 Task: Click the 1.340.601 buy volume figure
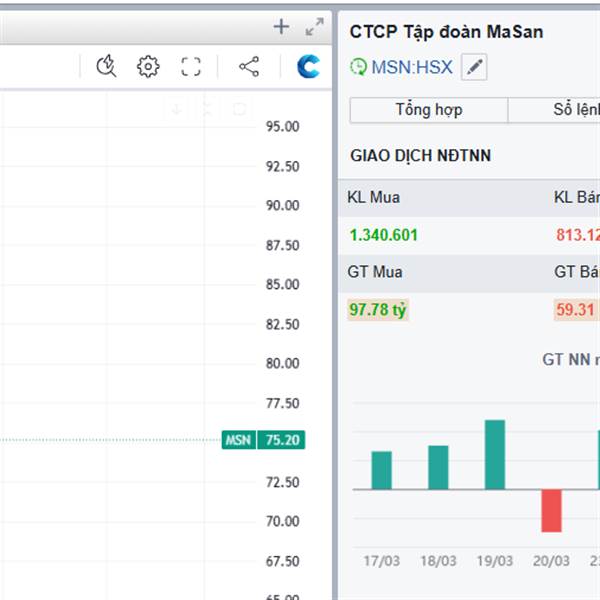click(384, 235)
